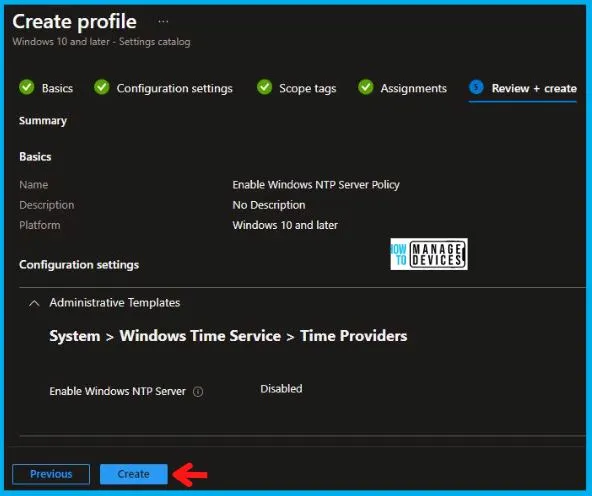Image resolution: width=592 pixels, height=496 pixels.
Task: Click the Name field label
Action: pyautogui.click(x=34, y=185)
